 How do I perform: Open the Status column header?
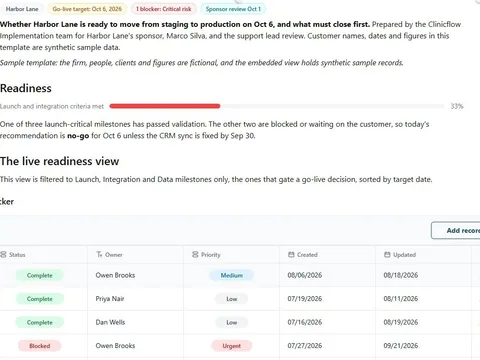click(43, 255)
